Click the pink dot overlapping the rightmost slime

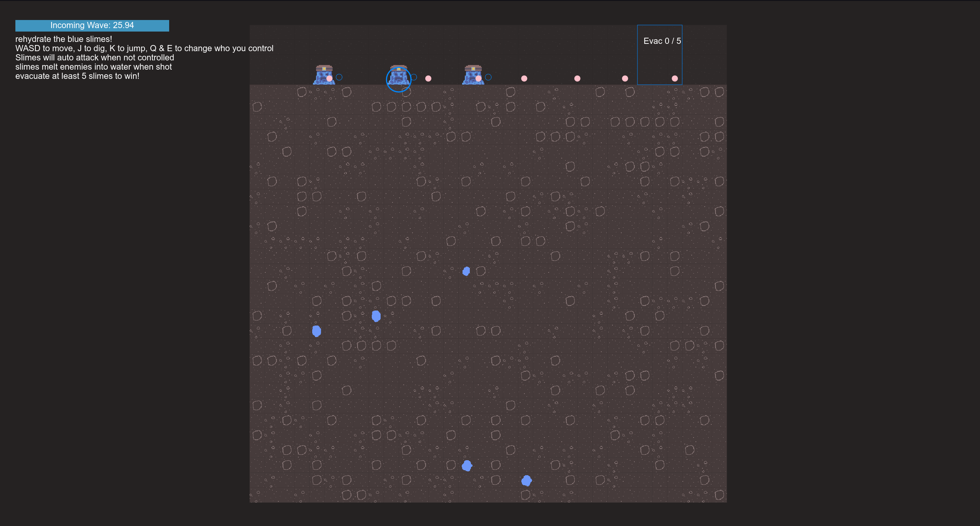479,78
